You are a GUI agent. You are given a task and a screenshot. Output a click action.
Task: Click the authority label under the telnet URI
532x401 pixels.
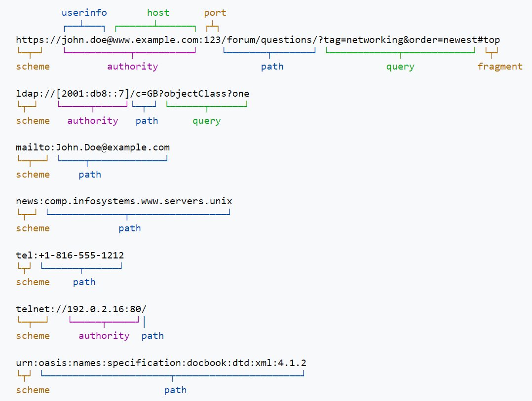point(104,336)
